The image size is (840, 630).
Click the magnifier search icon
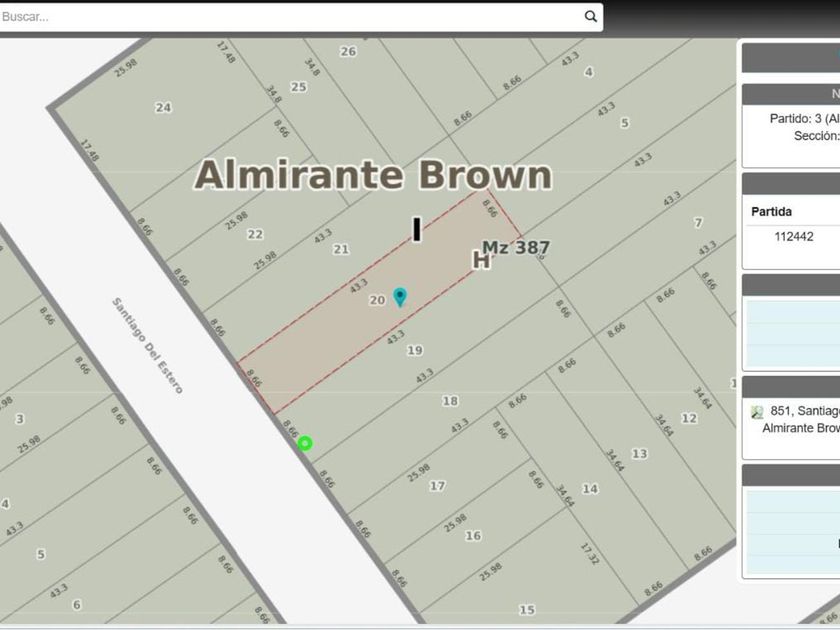590,17
